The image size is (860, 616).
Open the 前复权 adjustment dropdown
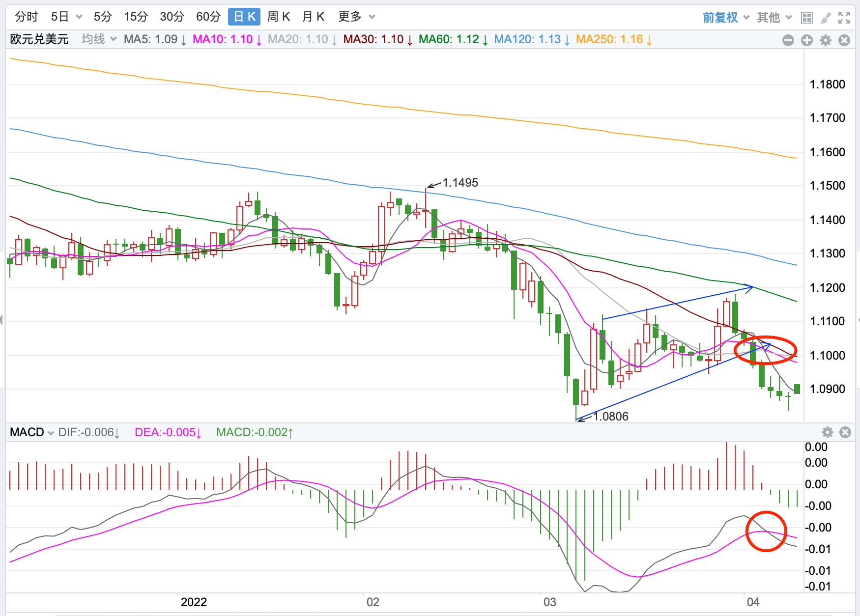click(726, 17)
